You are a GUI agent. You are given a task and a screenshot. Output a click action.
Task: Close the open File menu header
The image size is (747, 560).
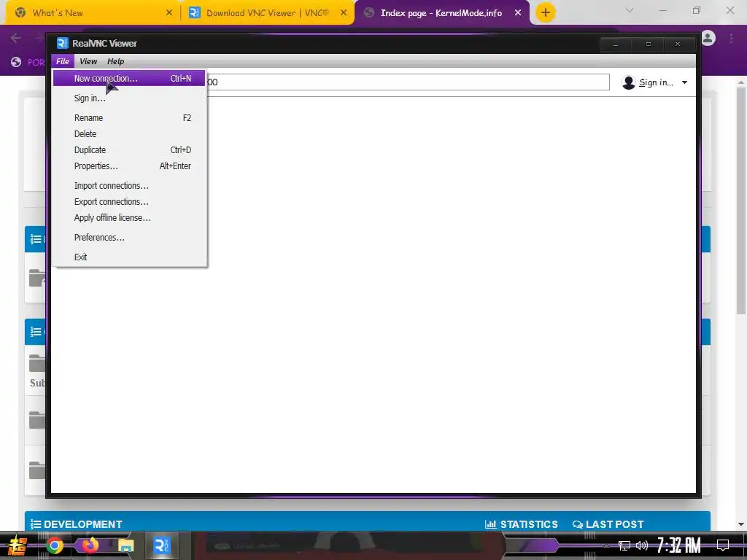(x=63, y=61)
